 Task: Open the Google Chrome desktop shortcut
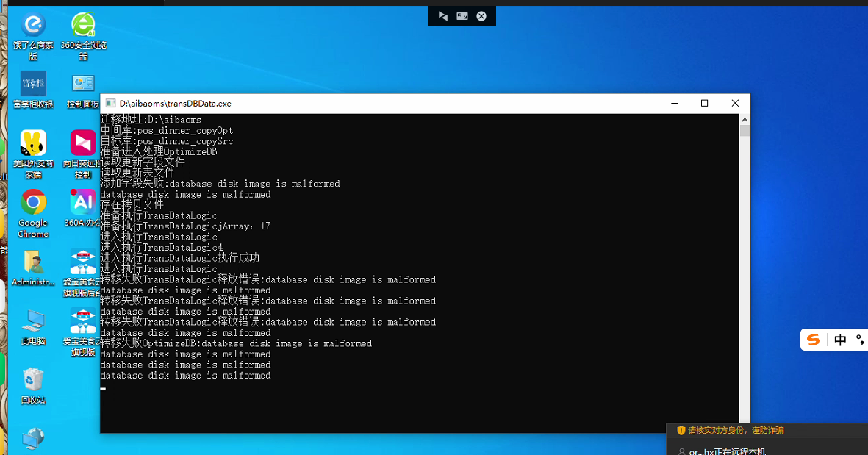(x=33, y=203)
